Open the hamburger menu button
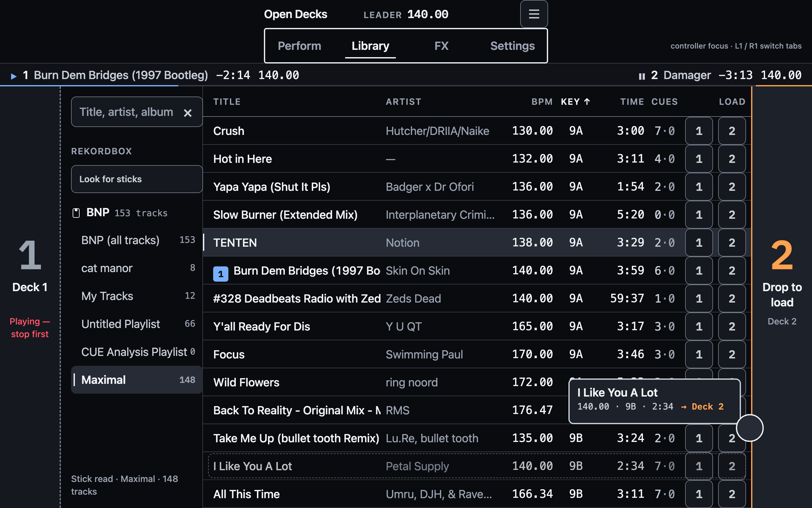Viewport: 812px width, 508px height. pos(534,14)
